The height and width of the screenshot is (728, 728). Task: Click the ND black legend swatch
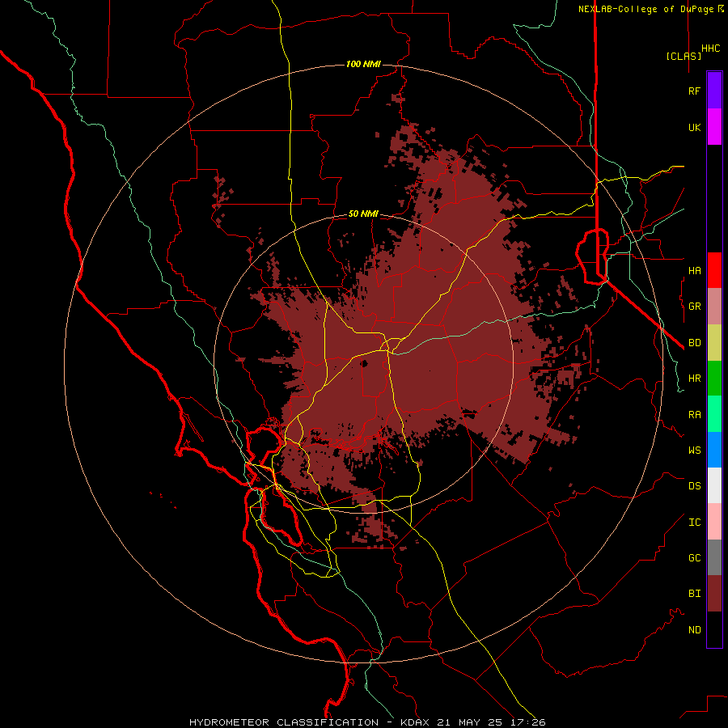(714, 629)
